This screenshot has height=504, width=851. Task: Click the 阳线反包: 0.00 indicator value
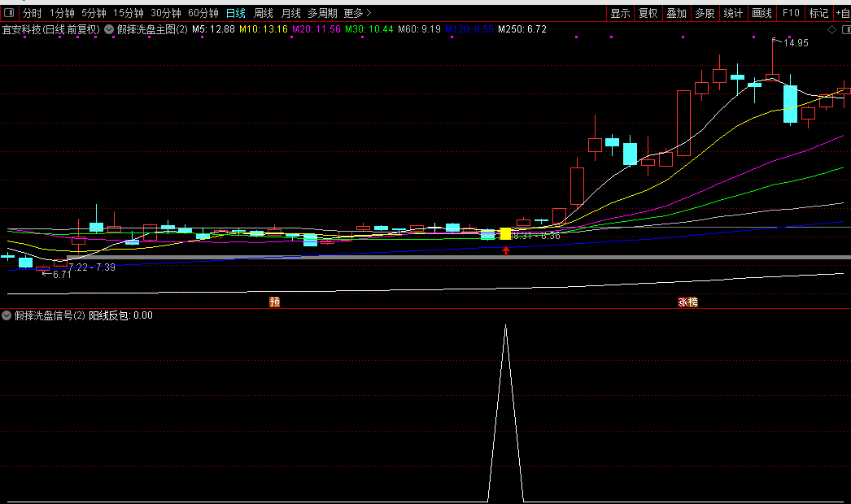pos(120,315)
